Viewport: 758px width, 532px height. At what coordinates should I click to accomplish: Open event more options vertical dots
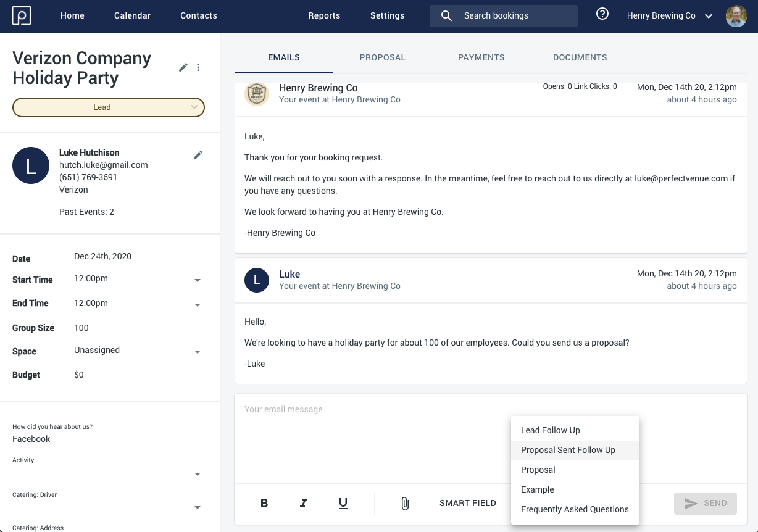198,67
